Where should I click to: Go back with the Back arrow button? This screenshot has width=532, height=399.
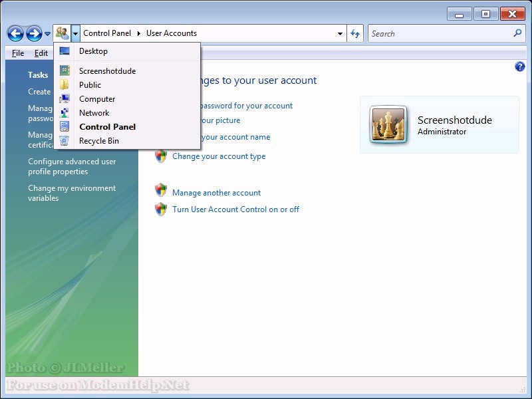pos(15,34)
